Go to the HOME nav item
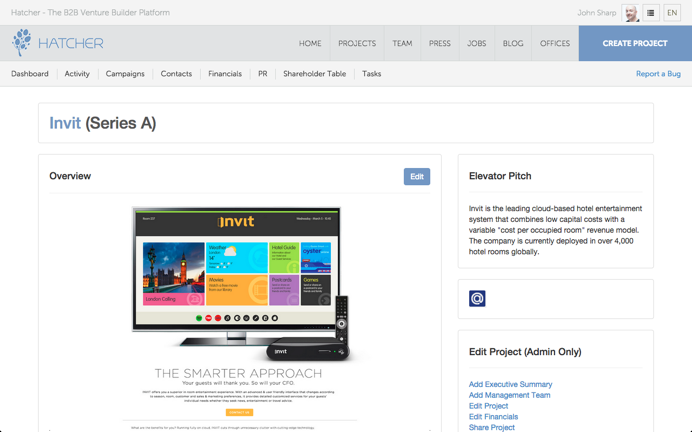This screenshot has height=432, width=692. pos(310,43)
